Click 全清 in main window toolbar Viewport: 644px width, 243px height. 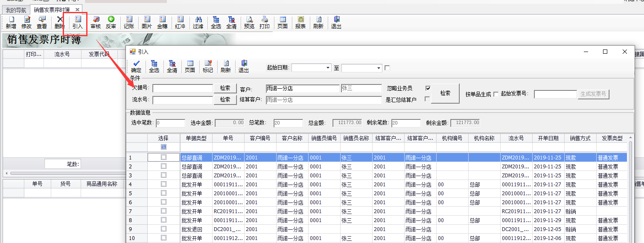point(231,22)
